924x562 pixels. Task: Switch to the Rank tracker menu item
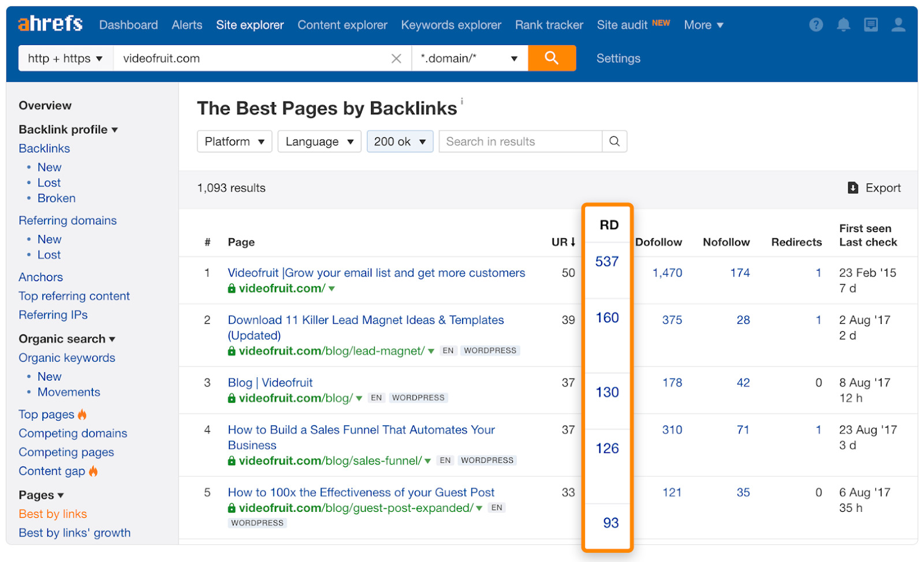coord(549,25)
